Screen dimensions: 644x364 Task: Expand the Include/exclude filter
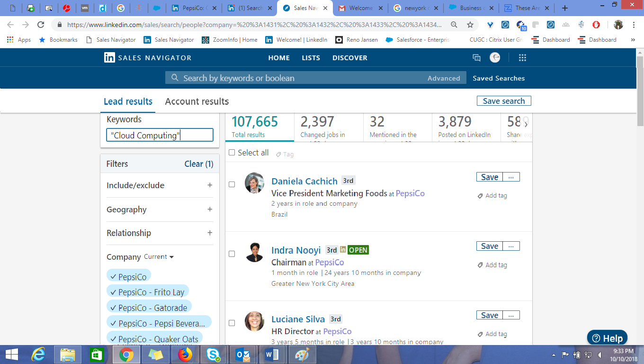(210, 185)
